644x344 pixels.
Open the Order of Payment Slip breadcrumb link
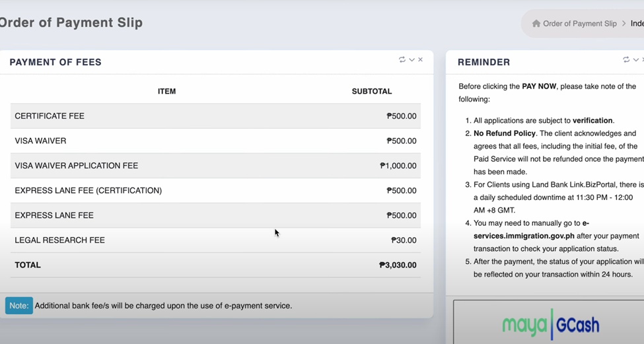579,24
